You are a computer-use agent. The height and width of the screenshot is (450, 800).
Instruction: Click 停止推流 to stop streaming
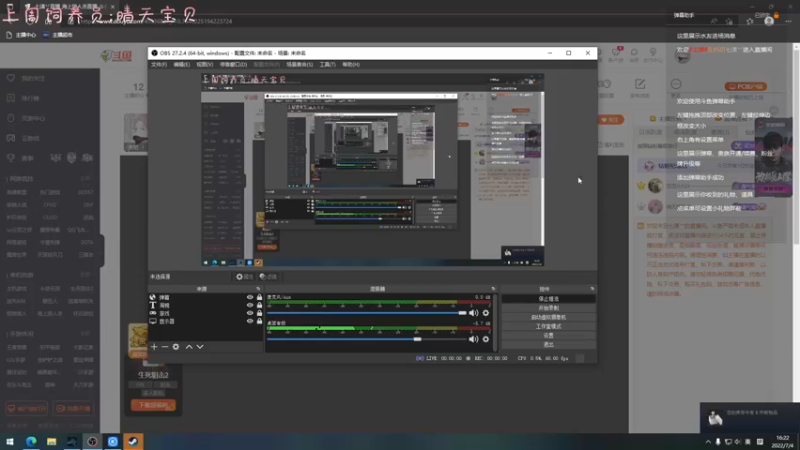[x=548, y=299]
